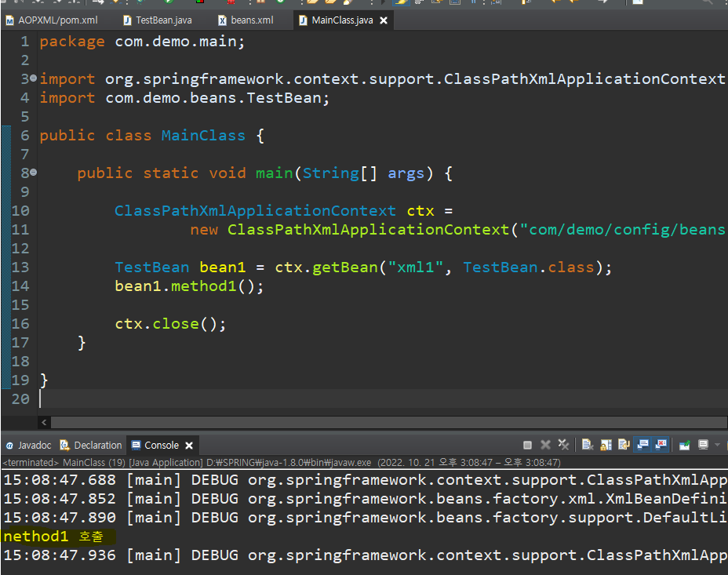Click 'com.demo.beans.TestBean;' import text on line 4
The width and height of the screenshot is (728, 575).
tap(217, 98)
